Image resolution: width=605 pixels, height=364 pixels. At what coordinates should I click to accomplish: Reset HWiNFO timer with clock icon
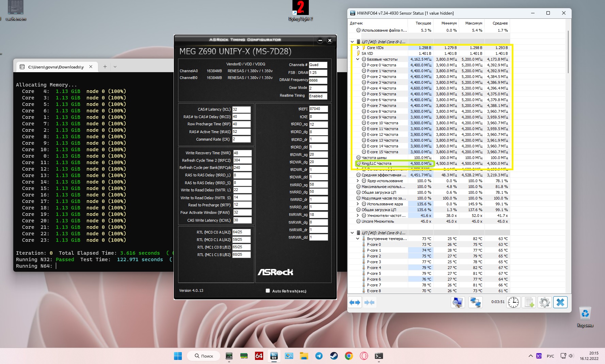coord(513,302)
